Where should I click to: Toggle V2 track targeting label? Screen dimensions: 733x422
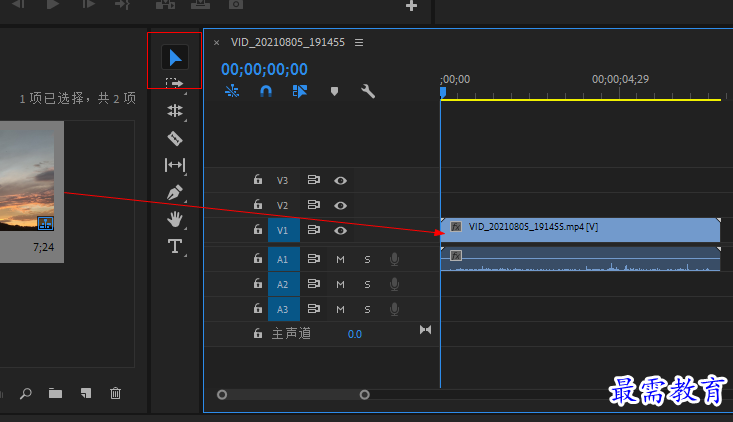(x=282, y=206)
